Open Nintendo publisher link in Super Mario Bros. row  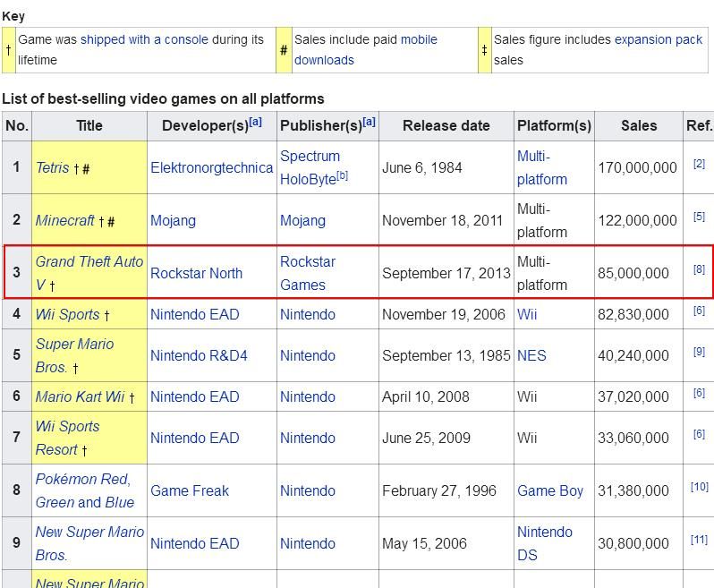click(308, 355)
